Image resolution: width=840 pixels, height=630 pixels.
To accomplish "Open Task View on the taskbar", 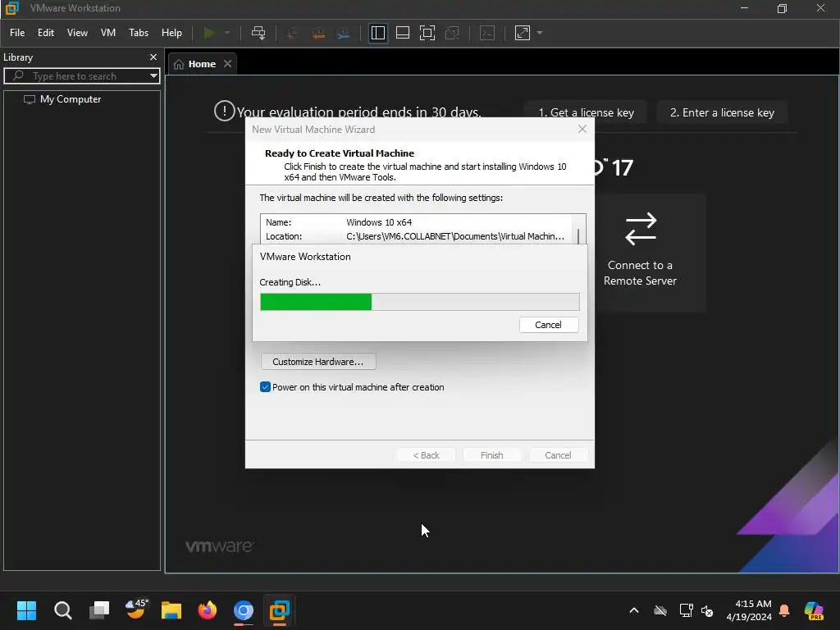I will coord(99,610).
